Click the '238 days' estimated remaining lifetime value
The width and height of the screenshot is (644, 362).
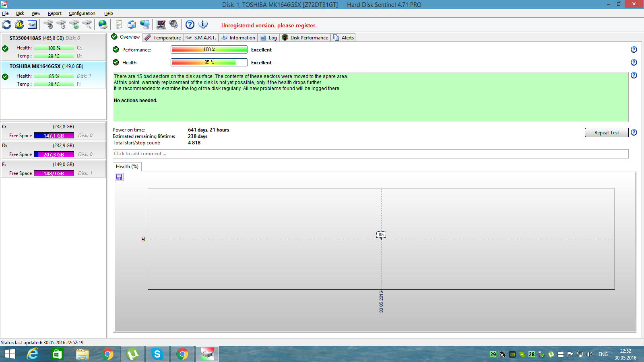click(198, 136)
